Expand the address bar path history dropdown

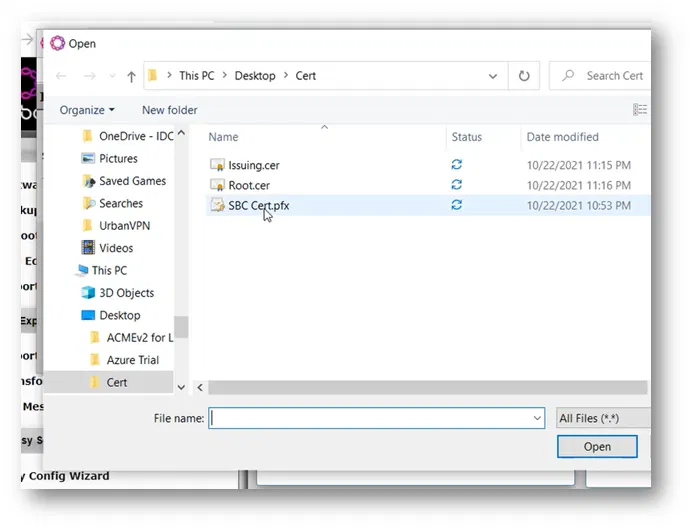tap(493, 76)
